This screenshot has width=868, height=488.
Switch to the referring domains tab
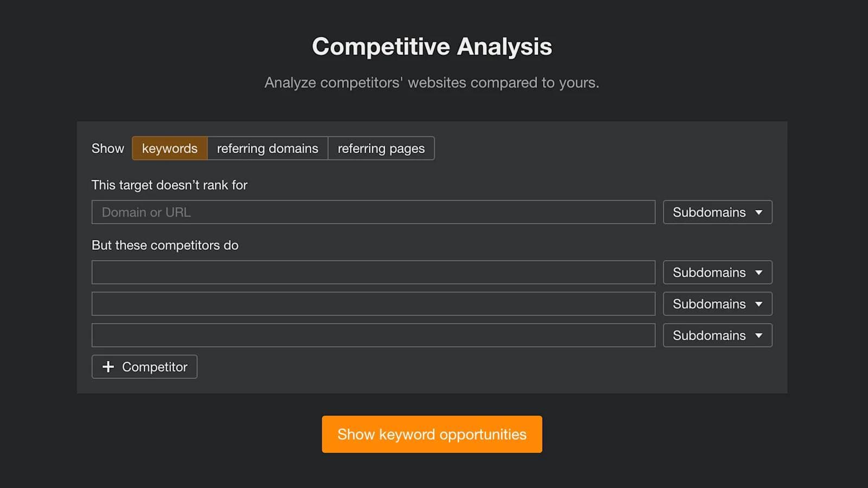pyautogui.click(x=267, y=148)
